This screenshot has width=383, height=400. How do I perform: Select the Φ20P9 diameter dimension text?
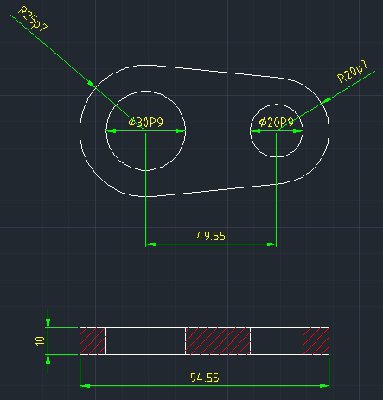pos(276,123)
